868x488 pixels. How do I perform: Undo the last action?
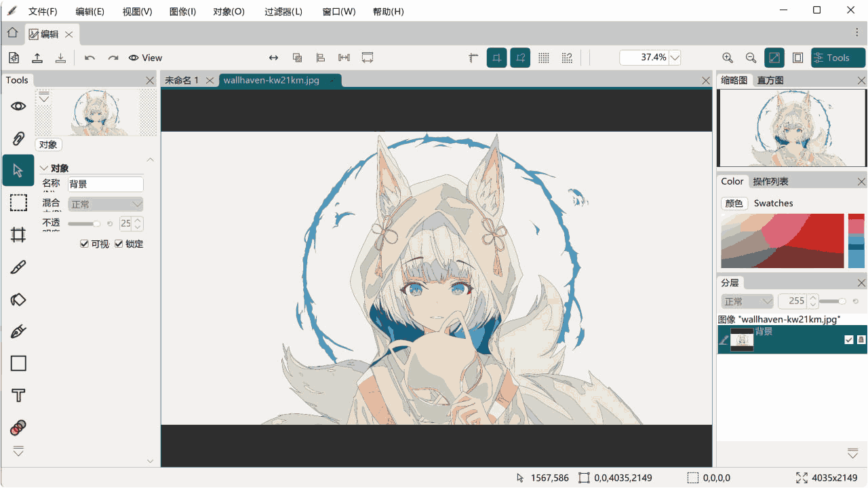coord(90,58)
